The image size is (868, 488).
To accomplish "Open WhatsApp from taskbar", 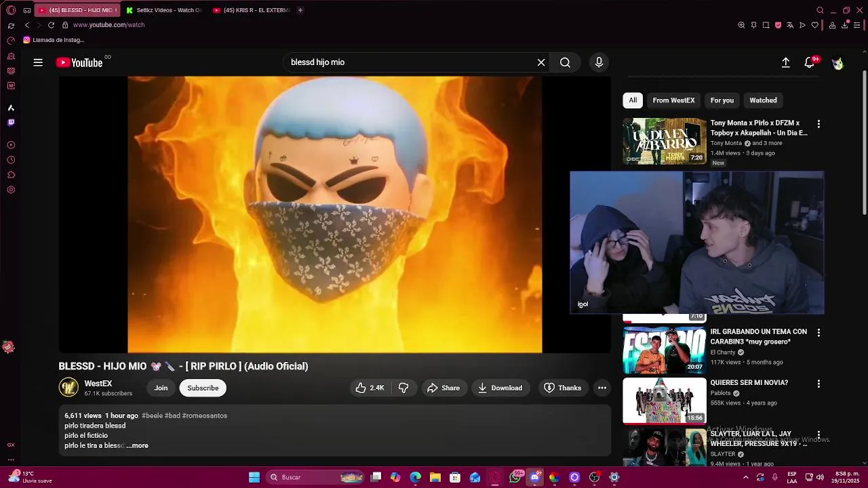I will pyautogui.click(x=515, y=477).
